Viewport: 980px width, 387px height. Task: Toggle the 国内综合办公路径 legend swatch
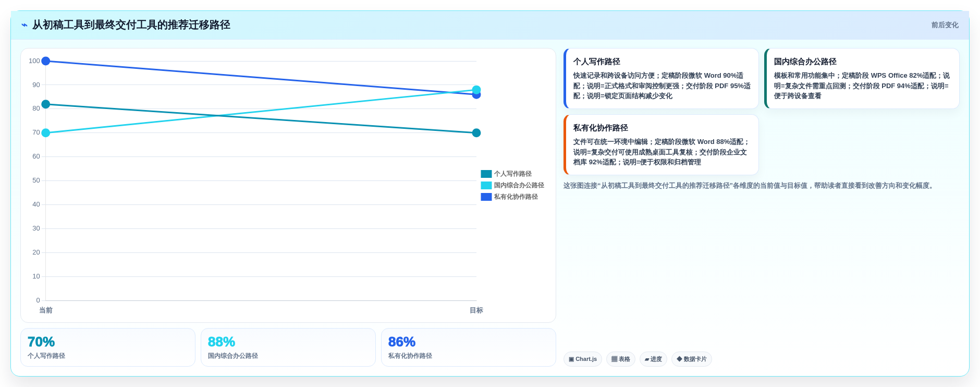click(486, 185)
